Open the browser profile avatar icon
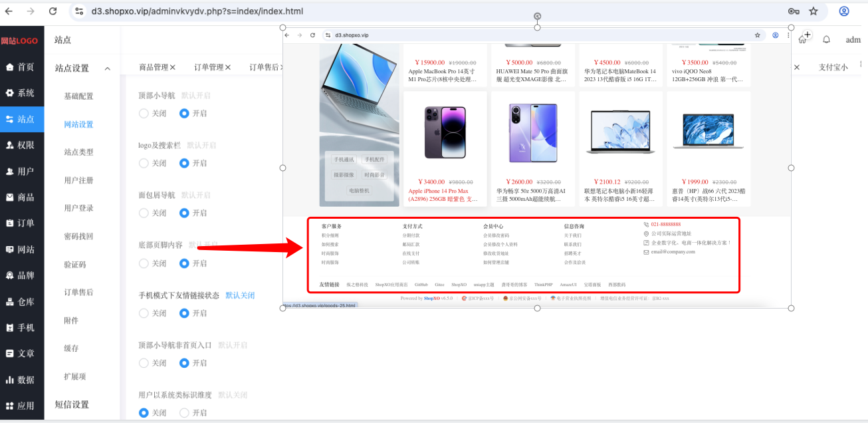The width and height of the screenshot is (868, 423). pyautogui.click(x=844, y=11)
